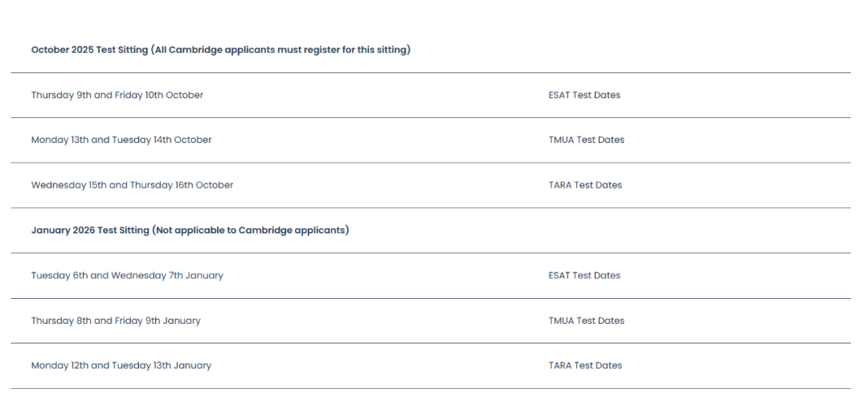Select "Tuesday 6th and Wednesday 7th January" date
The width and height of the screenshot is (868, 397).
point(127,275)
